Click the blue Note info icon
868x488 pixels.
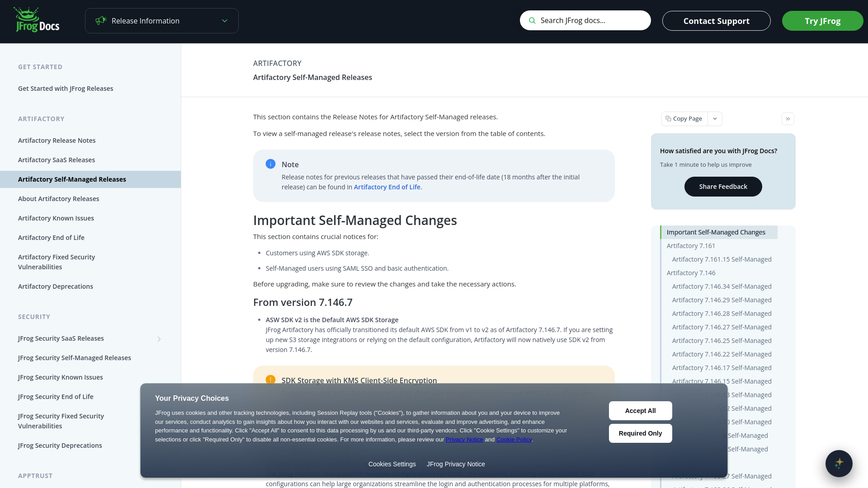click(270, 164)
